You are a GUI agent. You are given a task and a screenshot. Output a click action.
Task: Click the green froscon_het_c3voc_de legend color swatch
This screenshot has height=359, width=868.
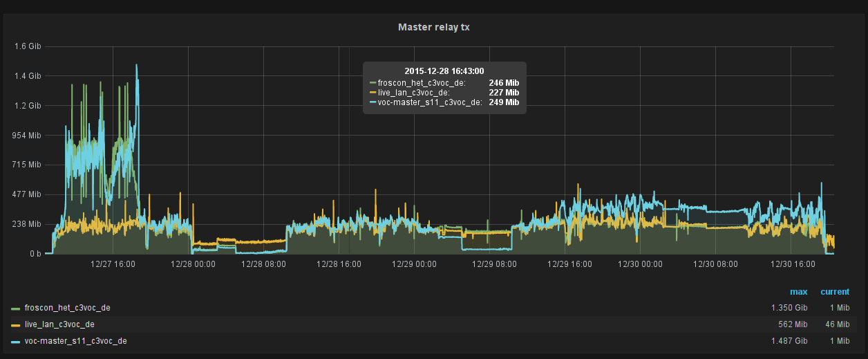16,309
